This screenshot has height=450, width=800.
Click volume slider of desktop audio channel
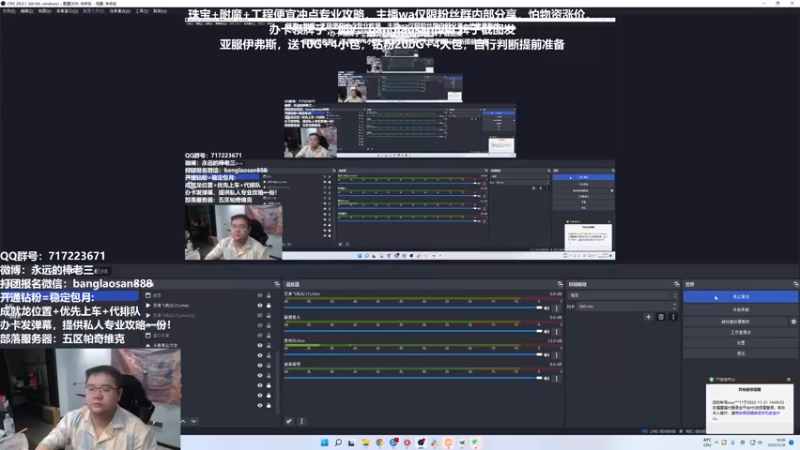click(x=413, y=378)
